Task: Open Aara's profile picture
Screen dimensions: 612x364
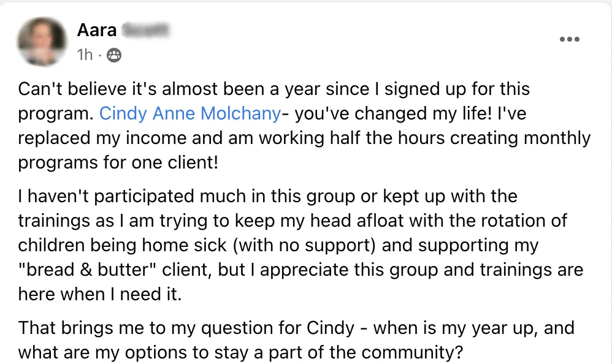Action: click(x=42, y=41)
